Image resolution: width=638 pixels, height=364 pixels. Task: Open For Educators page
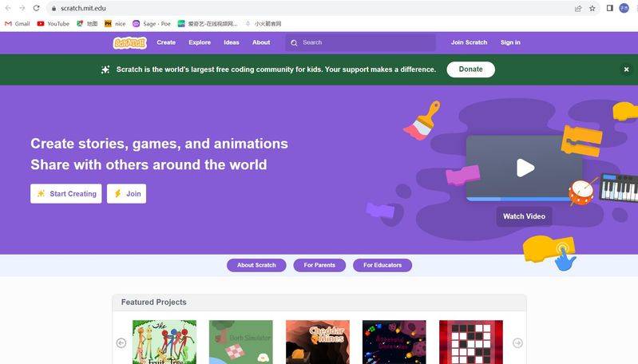click(382, 265)
